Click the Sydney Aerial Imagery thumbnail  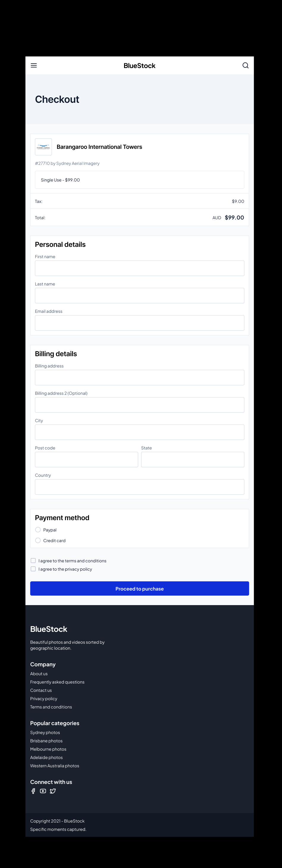pos(43,147)
